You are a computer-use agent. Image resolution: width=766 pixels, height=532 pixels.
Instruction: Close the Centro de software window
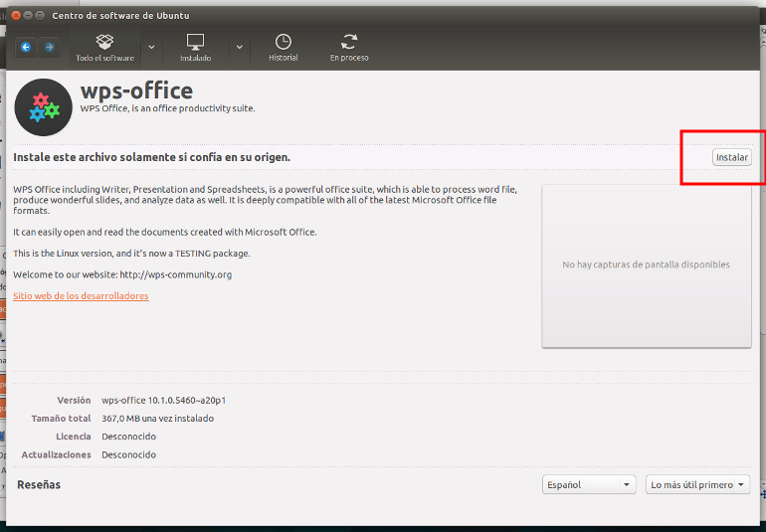16,15
